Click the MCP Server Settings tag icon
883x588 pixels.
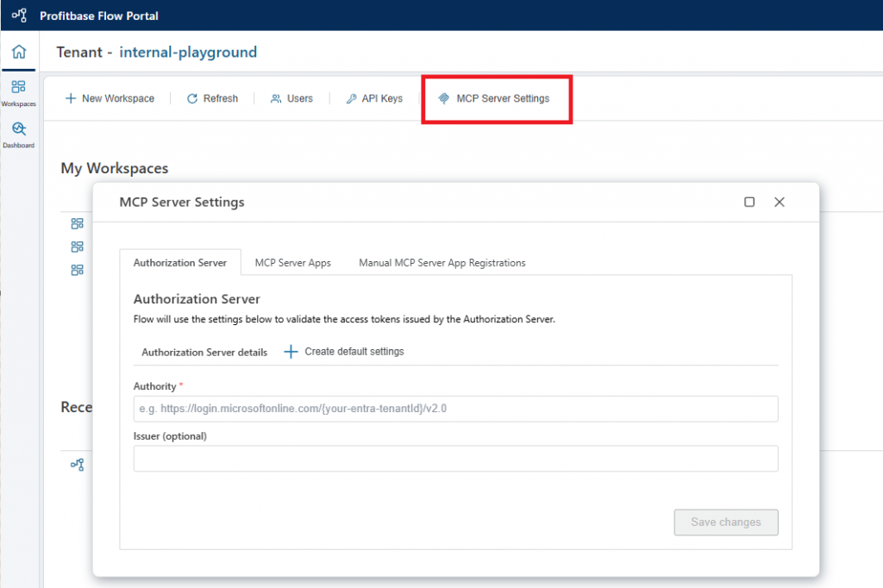(x=444, y=98)
